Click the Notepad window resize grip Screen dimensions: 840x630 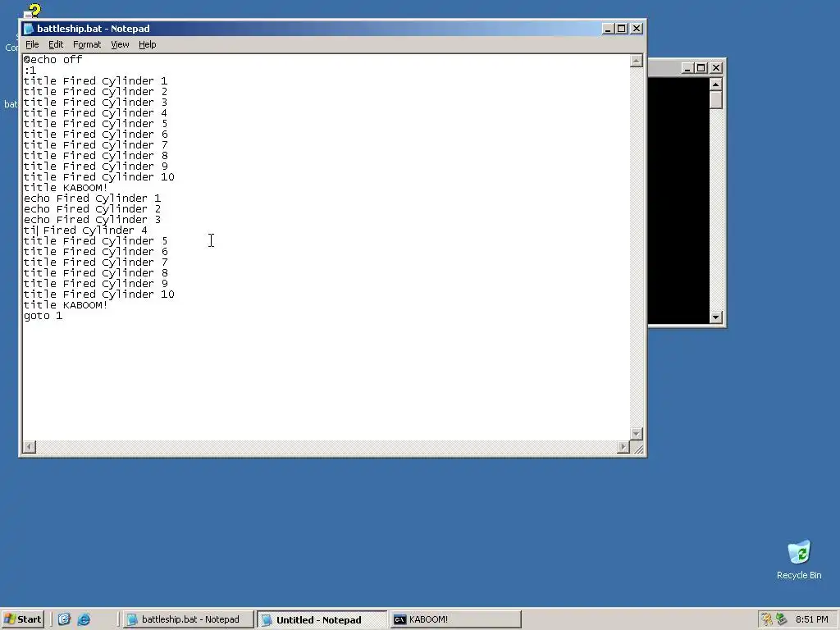point(637,448)
